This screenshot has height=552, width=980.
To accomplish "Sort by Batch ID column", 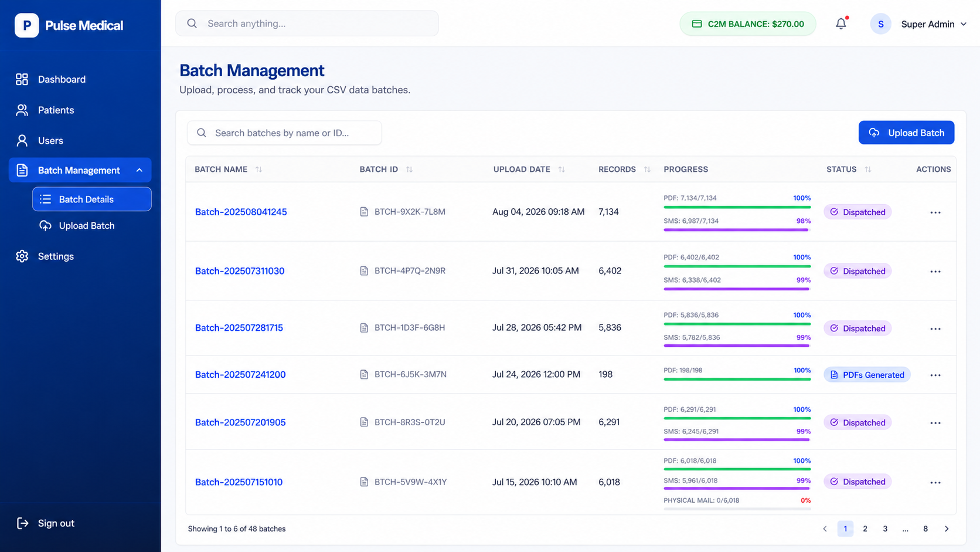I will point(409,169).
